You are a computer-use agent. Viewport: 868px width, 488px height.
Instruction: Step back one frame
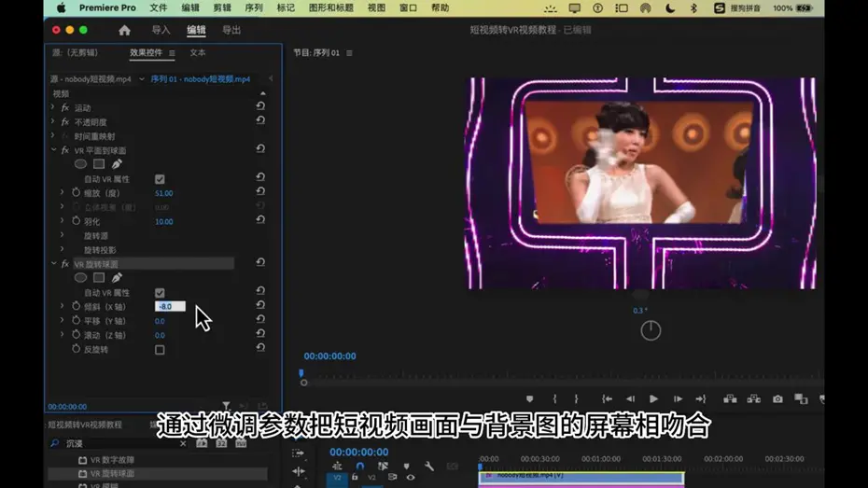tap(631, 399)
